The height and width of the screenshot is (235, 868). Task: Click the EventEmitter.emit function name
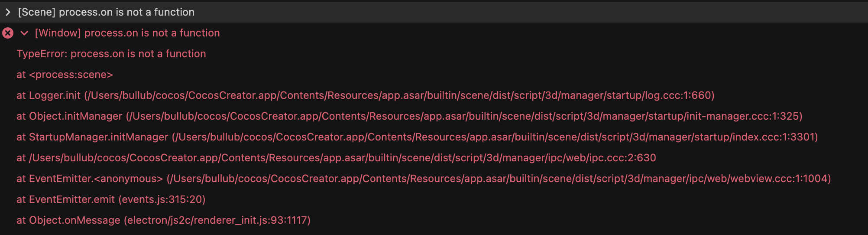click(71, 199)
